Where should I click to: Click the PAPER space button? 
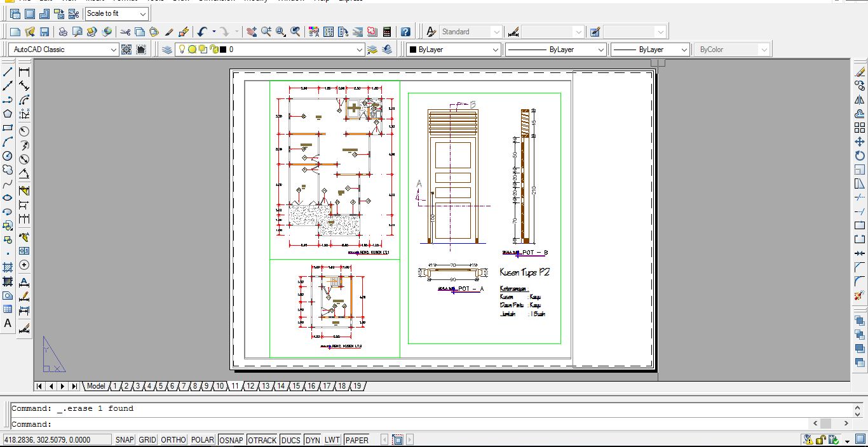[356, 439]
